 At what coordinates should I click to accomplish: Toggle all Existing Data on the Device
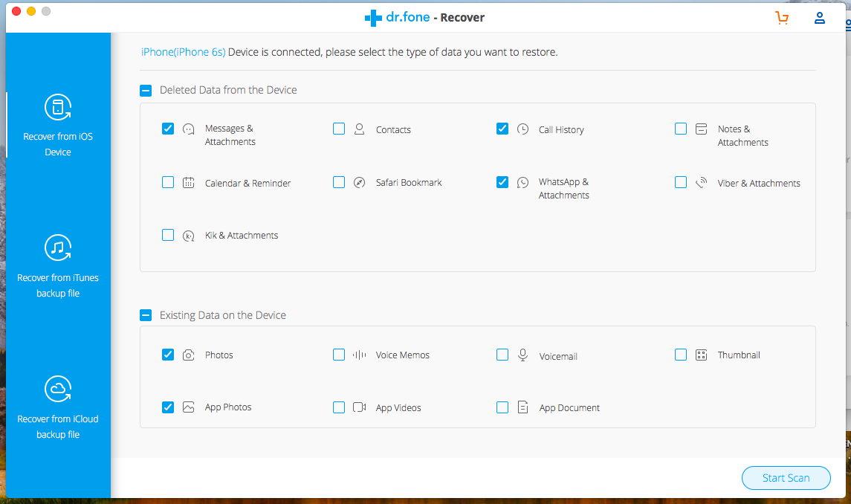pos(146,315)
